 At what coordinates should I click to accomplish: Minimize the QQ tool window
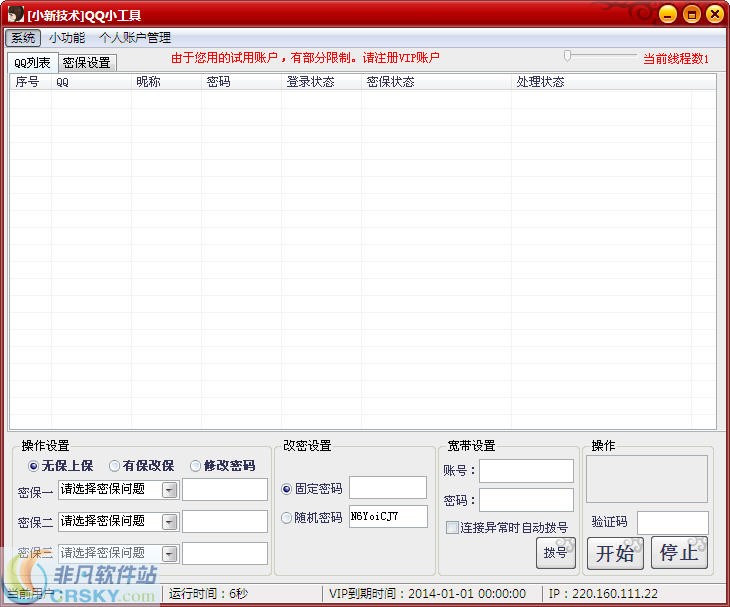668,14
